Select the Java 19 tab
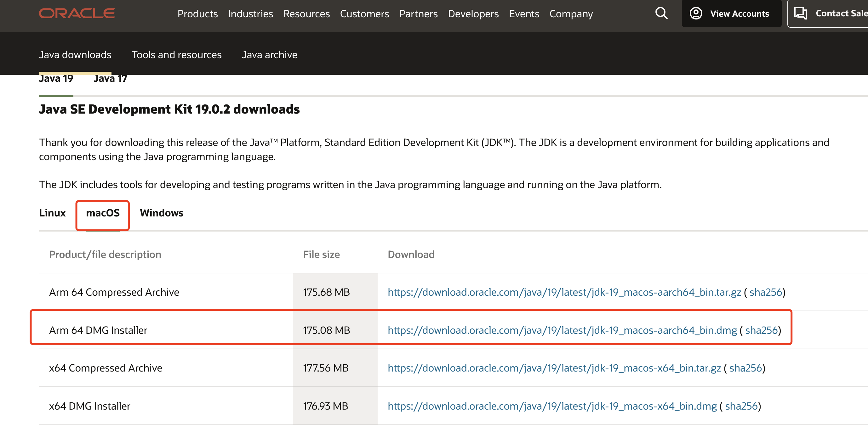The width and height of the screenshot is (868, 431). point(56,79)
